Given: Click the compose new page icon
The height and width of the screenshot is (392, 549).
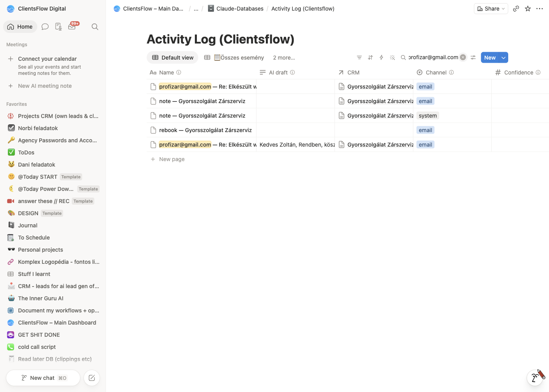Looking at the screenshot, I should [x=92, y=378].
